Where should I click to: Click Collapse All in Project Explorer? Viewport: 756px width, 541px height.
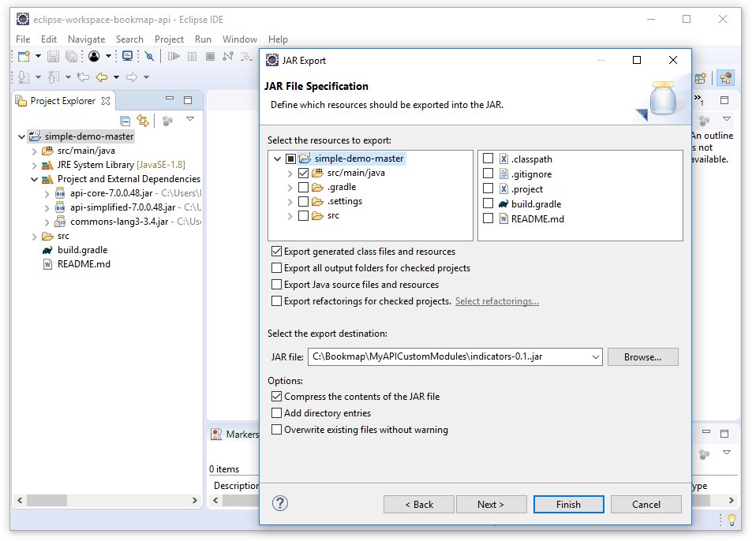click(x=125, y=121)
